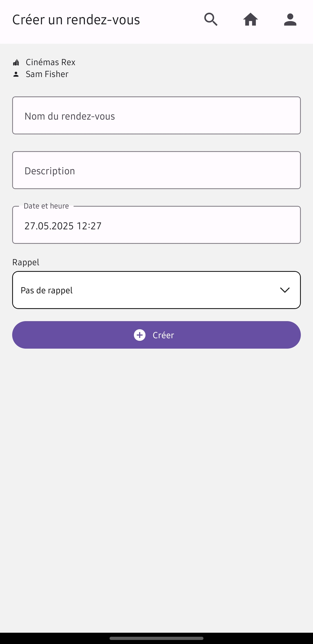Image resolution: width=313 pixels, height=644 pixels.
Task: Open the "Pas de rappel" dropdown
Action: [x=145, y=290]
